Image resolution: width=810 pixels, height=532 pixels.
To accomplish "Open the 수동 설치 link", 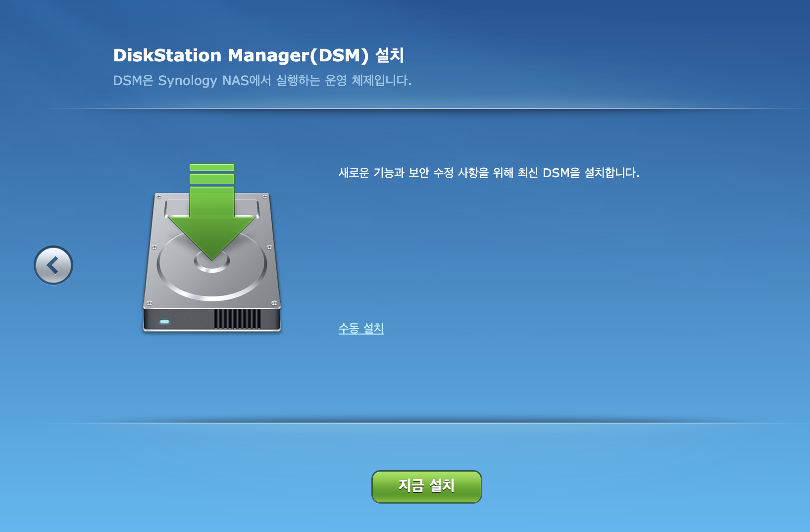I will (x=361, y=328).
